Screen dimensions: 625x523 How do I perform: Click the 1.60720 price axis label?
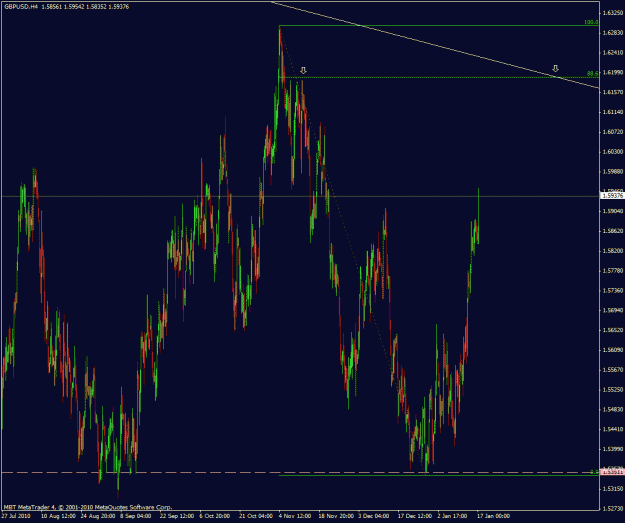click(613, 132)
